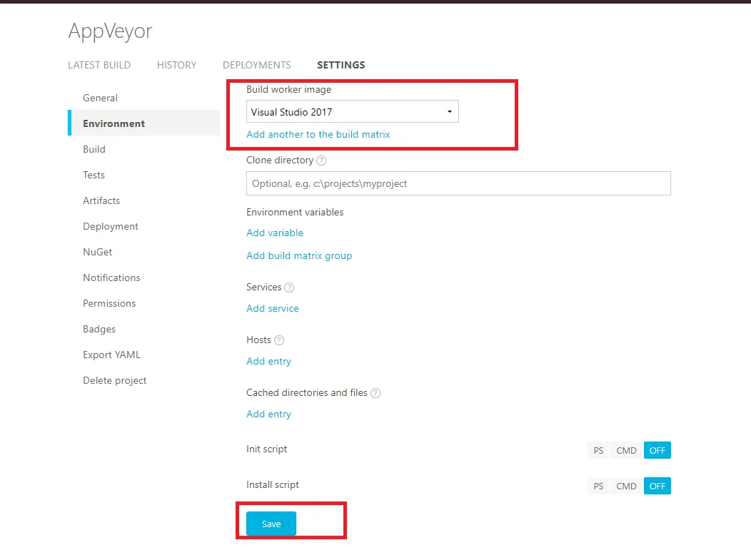The height and width of the screenshot is (560, 751).
Task: Set Install script to CMD
Action: (626, 486)
